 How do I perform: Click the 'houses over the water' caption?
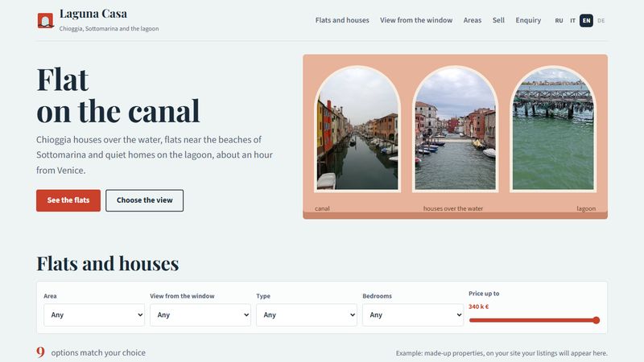point(453,208)
